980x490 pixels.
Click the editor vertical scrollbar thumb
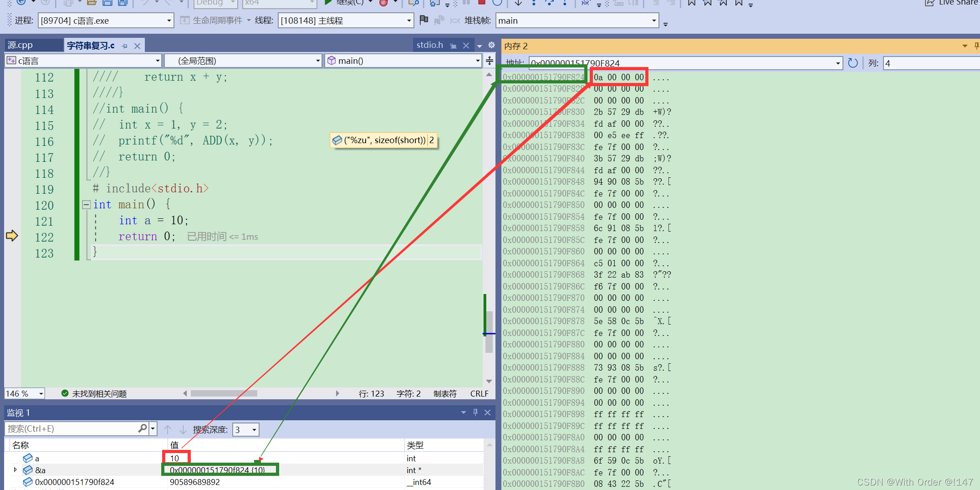coord(489,331)
